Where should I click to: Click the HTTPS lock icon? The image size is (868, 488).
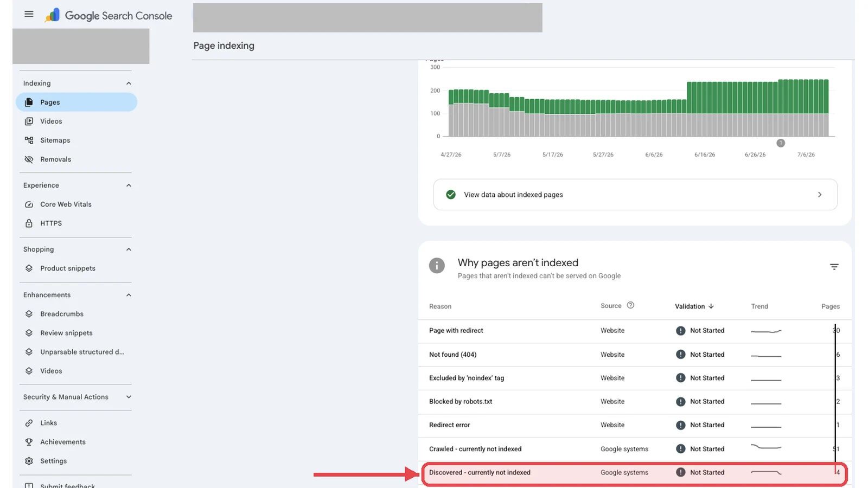coord(29,223)
